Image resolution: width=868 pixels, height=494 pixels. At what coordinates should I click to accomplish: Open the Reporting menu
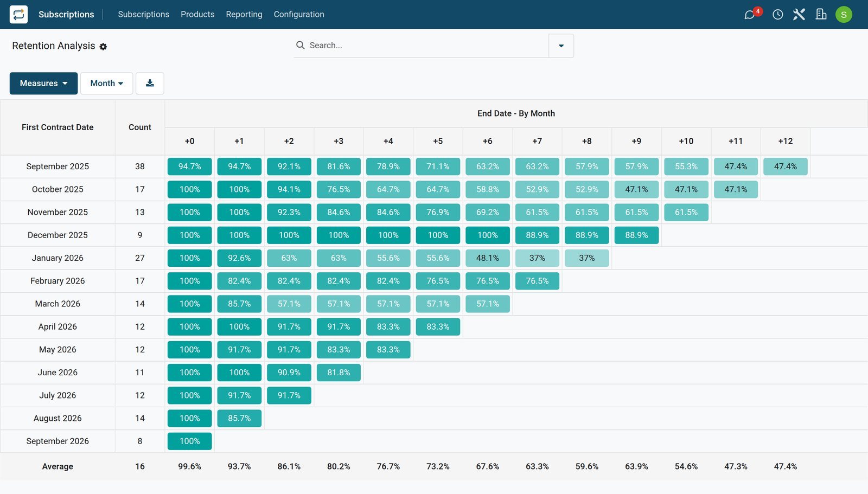click(x=244, y=14)
